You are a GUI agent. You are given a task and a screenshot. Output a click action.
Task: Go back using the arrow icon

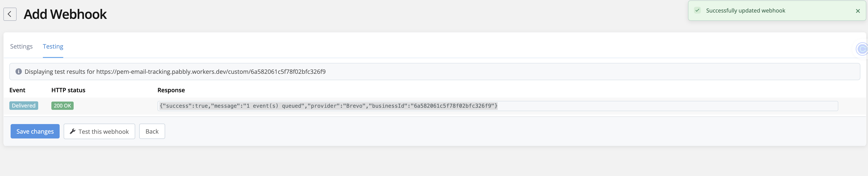[10, 14]
